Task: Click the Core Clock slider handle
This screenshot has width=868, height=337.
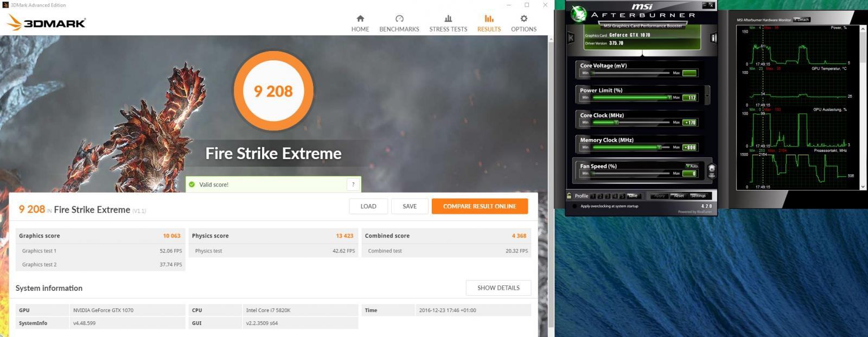Action: [616, 123]
